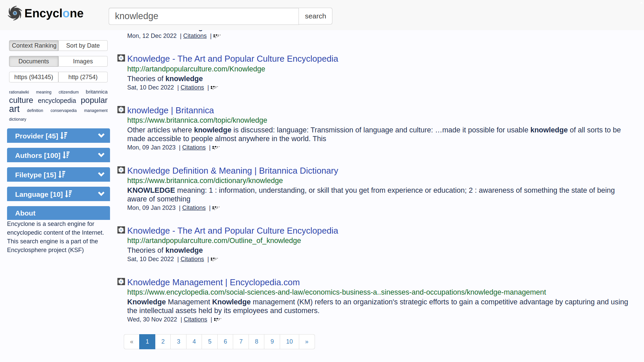This screenshot has height=362, width=644.
Task: Go to results page 8
Action: click(257, 342)
